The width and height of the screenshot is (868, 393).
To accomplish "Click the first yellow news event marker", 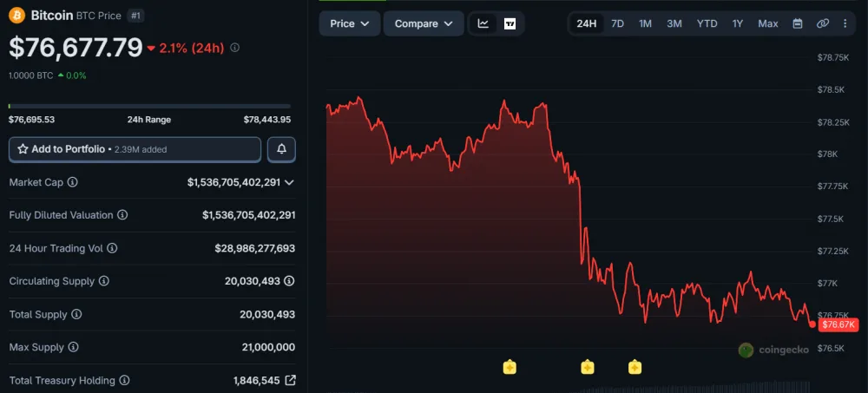I will [510, 367].
